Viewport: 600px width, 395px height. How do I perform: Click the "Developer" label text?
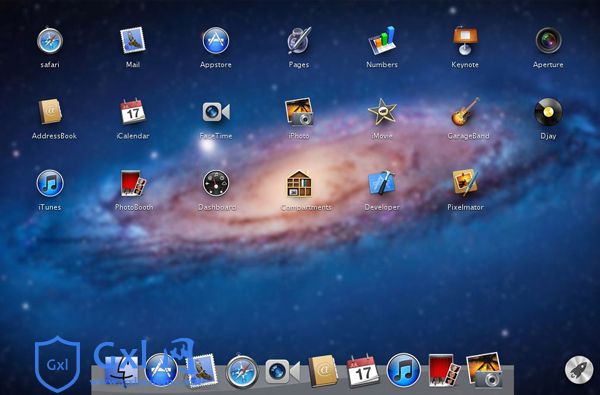point(382,207)
